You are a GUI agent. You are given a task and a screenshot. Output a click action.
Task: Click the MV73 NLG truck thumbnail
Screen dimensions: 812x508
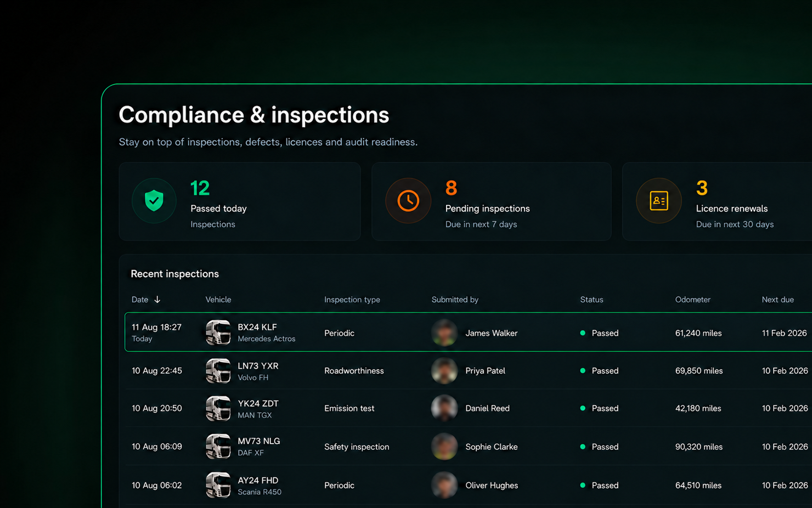[218, 446]
